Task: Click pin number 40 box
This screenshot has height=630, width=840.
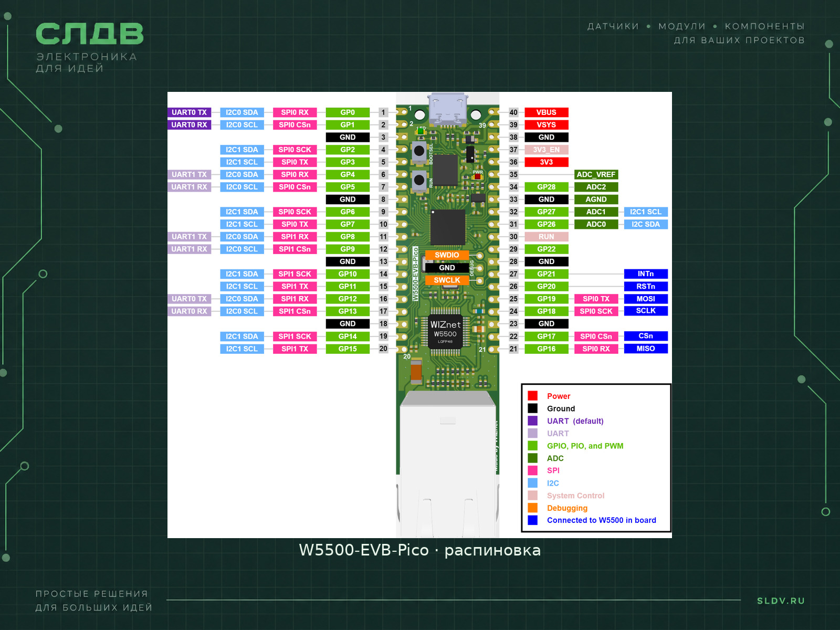Action: (513, 112)
